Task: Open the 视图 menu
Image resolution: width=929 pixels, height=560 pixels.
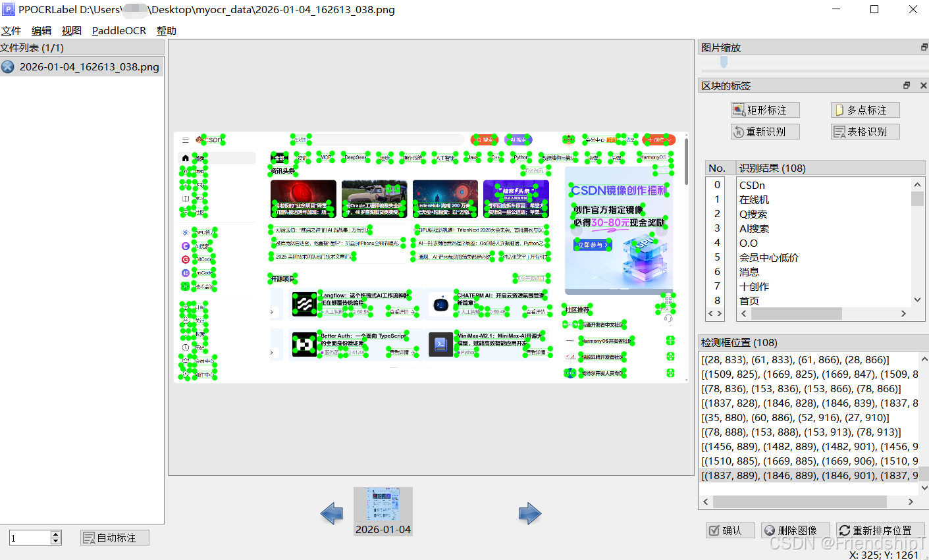Action: pos(72,31)
